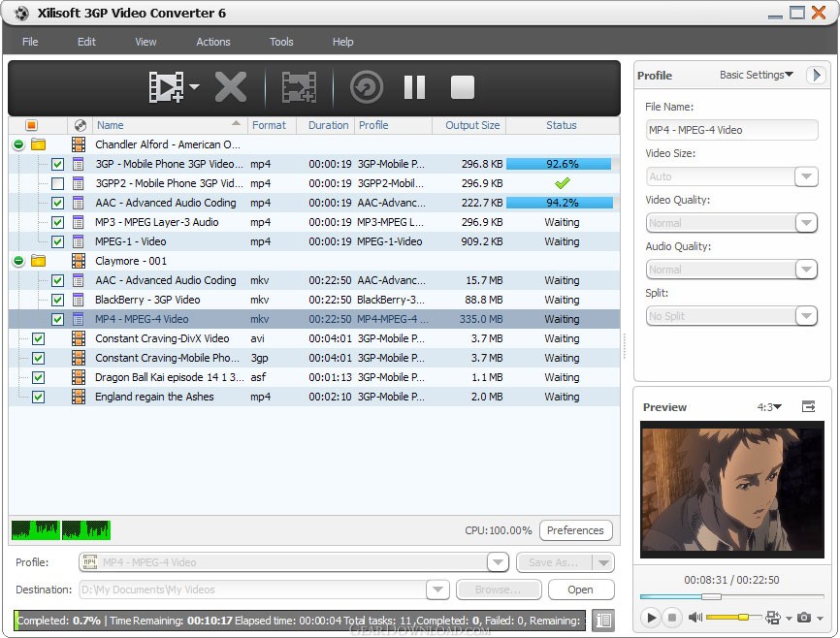Check 3GPP2 - Mobile Phone 3GP Video checkbox
Viewport: 840px width, 638px height.
tap(57, 183)
